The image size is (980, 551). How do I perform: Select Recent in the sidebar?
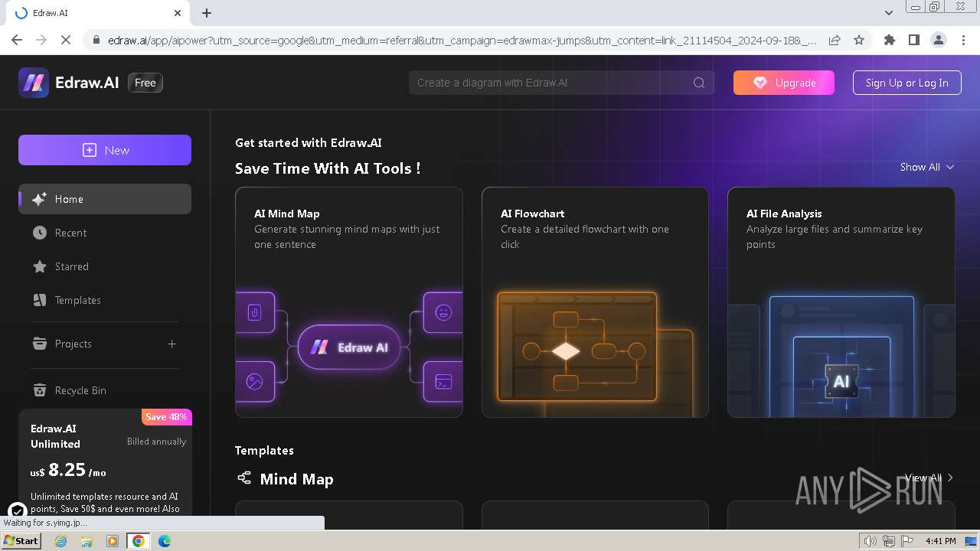pos(105,233)
